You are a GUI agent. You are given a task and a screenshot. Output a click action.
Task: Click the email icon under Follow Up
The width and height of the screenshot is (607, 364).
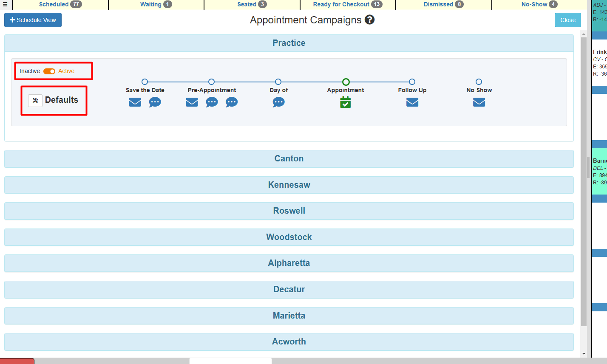[412, 102]
